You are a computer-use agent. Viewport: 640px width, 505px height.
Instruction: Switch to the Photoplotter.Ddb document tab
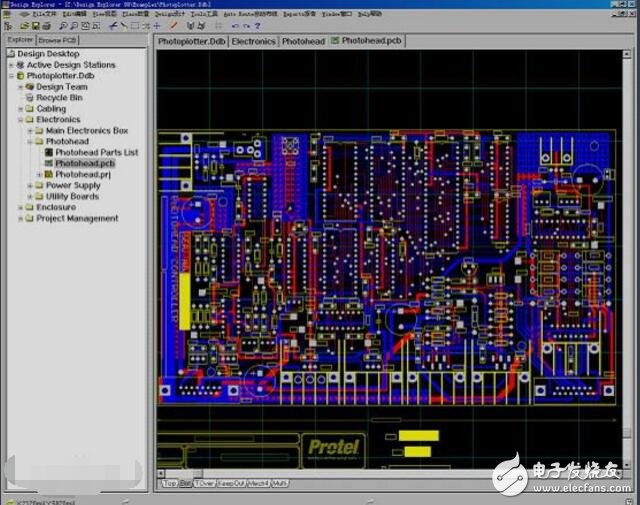coord(191,41)
